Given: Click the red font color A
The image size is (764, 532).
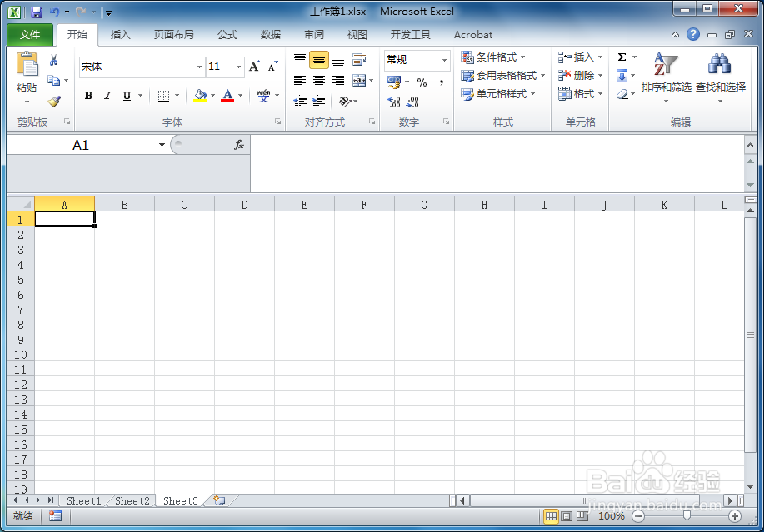Looking at the screenshot, I should 227,96.
